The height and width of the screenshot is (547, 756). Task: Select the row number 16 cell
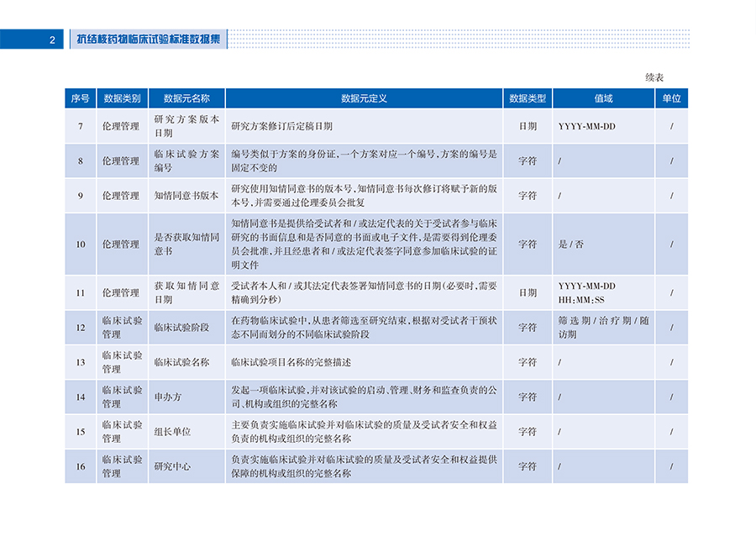coord(81,466)
